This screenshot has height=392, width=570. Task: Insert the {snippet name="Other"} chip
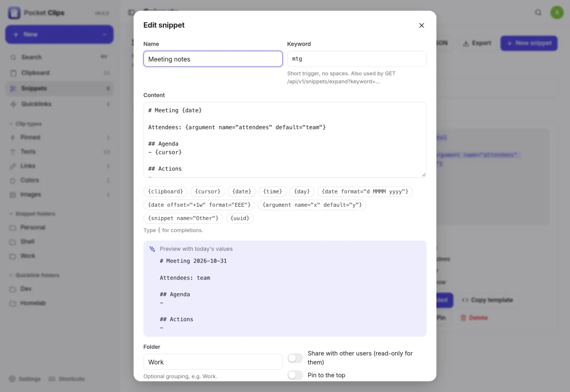(183, 218)
